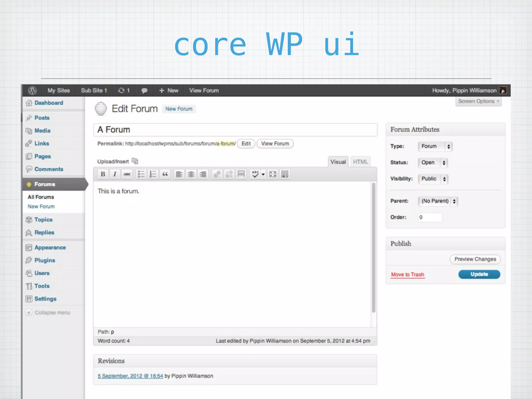Toggle Bold in the editor toolbar

pyautogui.click(x=103, y=174)
